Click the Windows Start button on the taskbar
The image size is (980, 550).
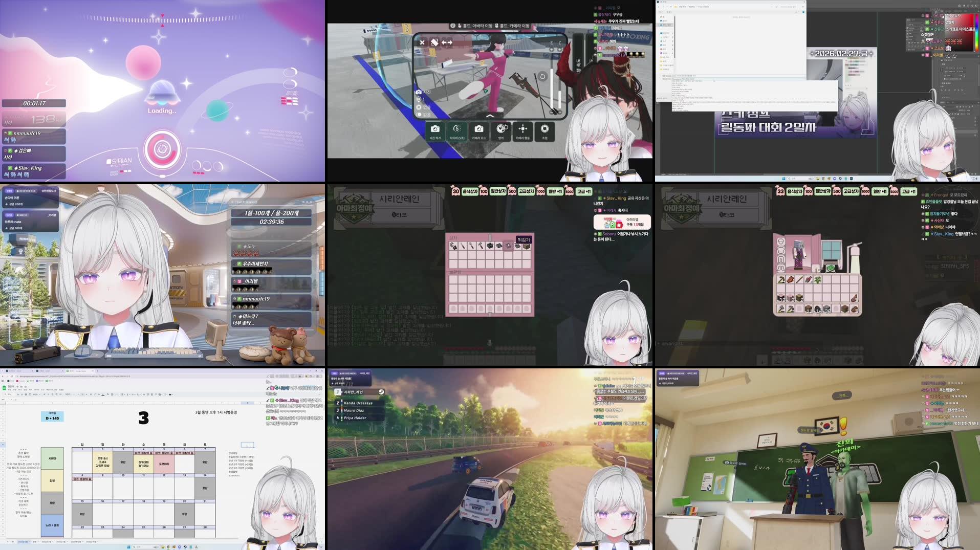tap(129, 546)
